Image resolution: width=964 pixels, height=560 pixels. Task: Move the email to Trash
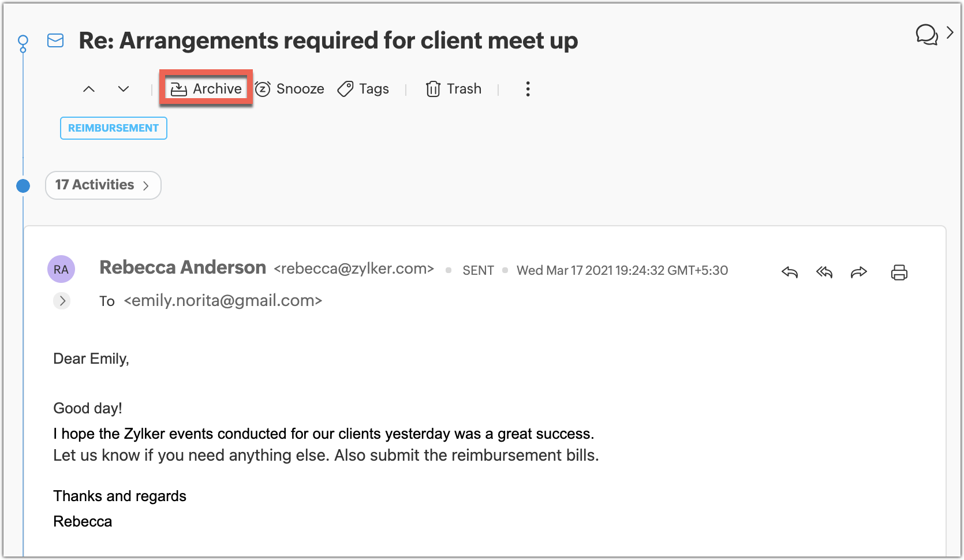pos(454,89)
